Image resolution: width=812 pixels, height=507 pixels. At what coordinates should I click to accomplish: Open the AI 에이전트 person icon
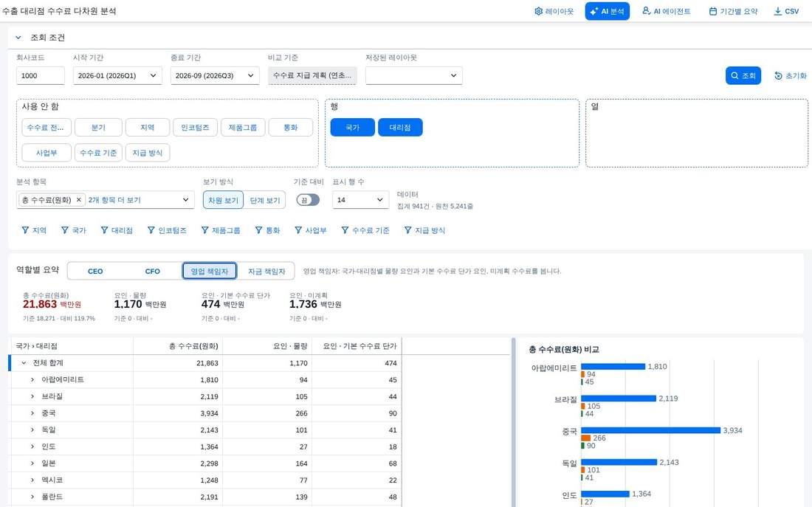647,10
